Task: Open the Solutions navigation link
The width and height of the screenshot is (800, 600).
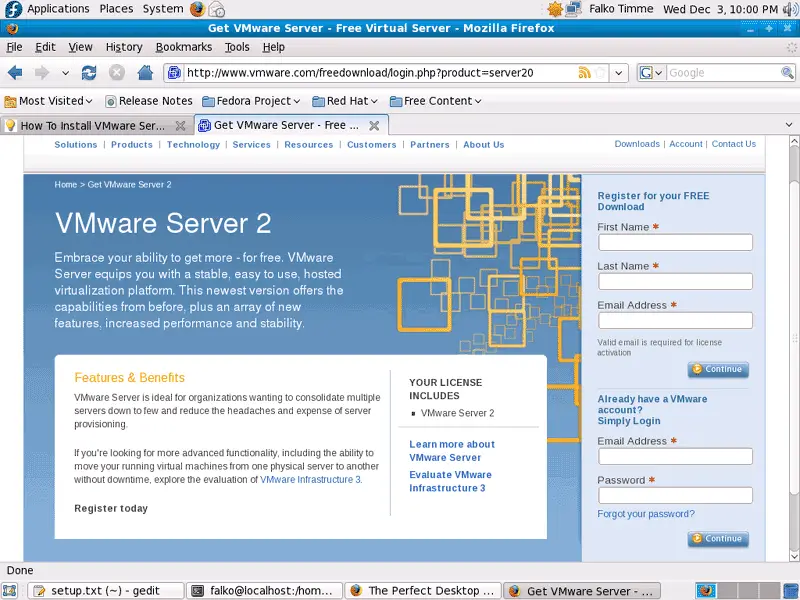Action: tap(76, 145)
